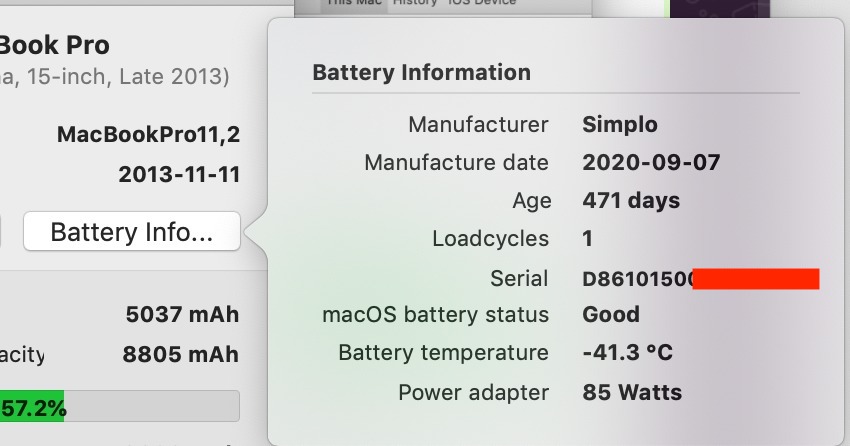Click the Battery Information heading
The image size is (850, 446).
(x=421, y=73)
